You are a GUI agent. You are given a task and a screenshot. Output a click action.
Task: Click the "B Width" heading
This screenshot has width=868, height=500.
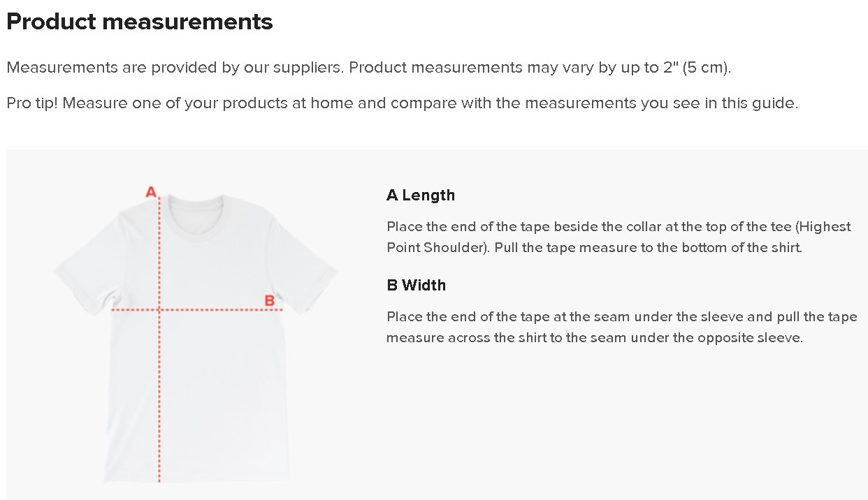click(416, 286)
